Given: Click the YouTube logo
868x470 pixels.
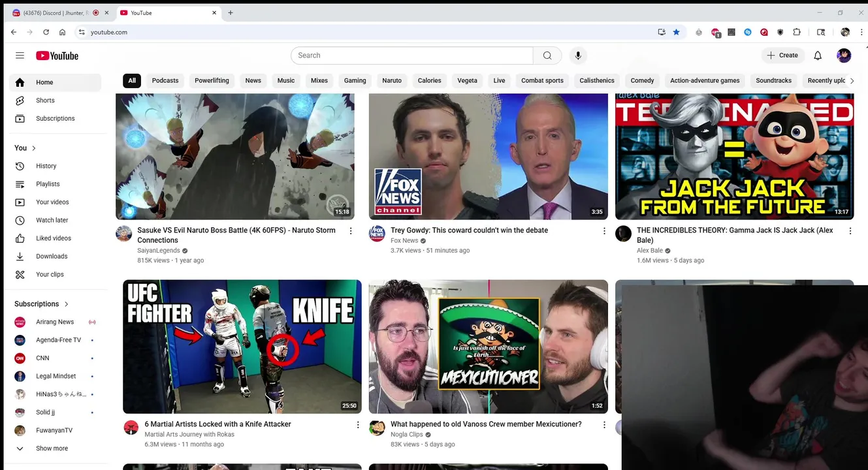Looking at the screenshot, I should pyautogui.click(x=57, y=55).
